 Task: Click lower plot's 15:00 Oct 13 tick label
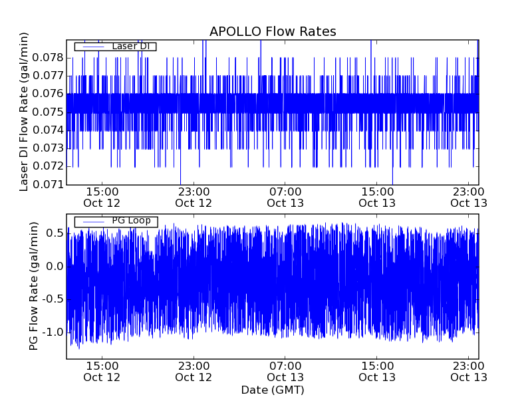click(377, 372)
